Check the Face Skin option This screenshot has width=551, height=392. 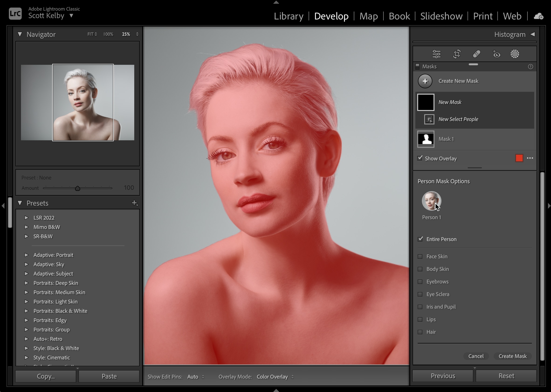pyautogui.click(x=420, y=256)
